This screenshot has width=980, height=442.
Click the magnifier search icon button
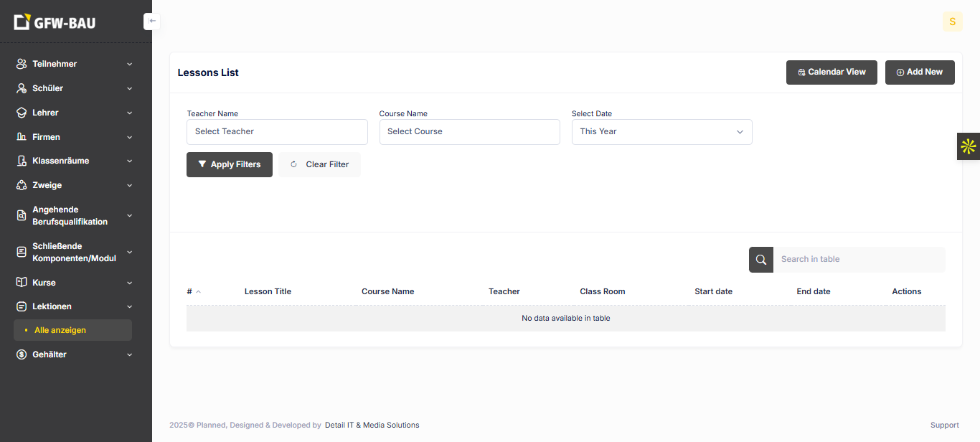click(x=761, y=260)
